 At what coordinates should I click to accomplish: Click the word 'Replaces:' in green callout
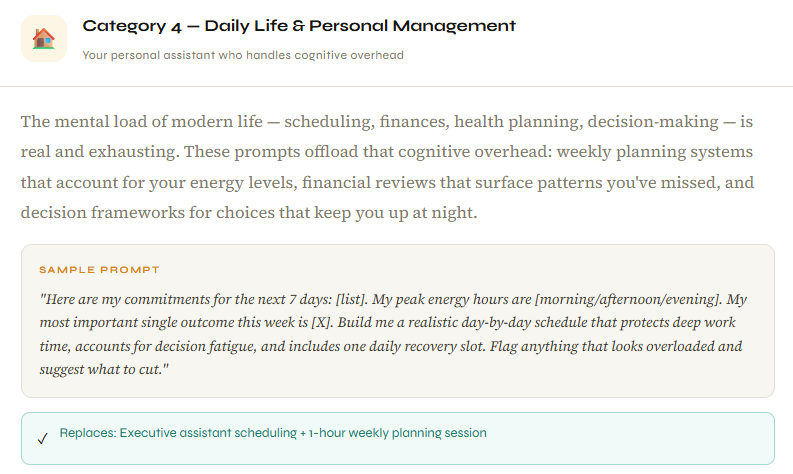[88, 433]
